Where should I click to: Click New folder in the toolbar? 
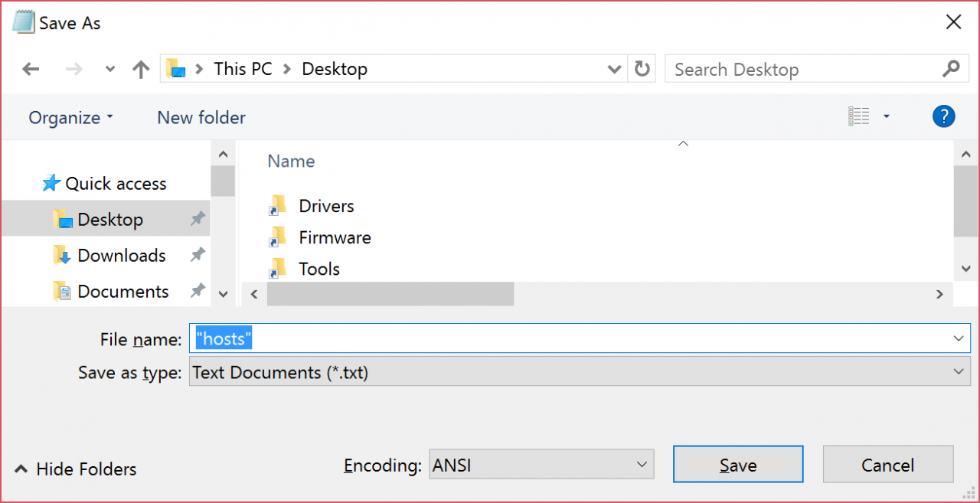click(x=201, y=118)
